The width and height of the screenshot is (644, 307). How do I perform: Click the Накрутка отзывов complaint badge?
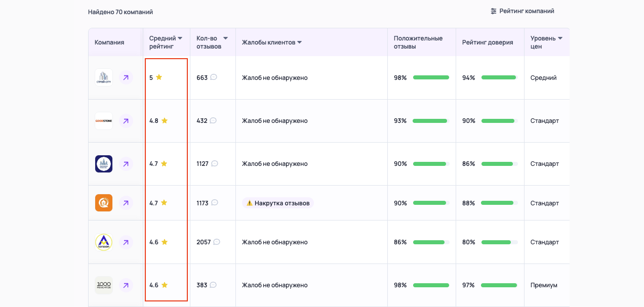(x=277, y=202)
